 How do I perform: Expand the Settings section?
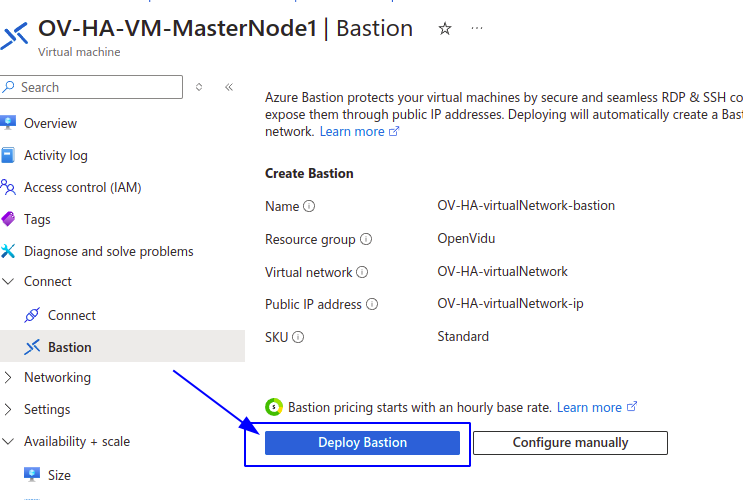(8, 409)
